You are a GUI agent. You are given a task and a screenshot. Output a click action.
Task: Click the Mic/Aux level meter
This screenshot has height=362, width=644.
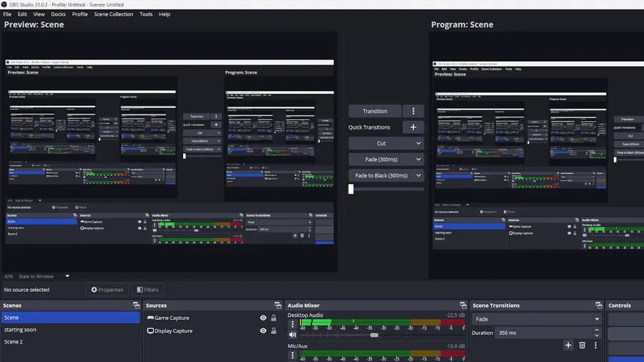tap(382, 353)
